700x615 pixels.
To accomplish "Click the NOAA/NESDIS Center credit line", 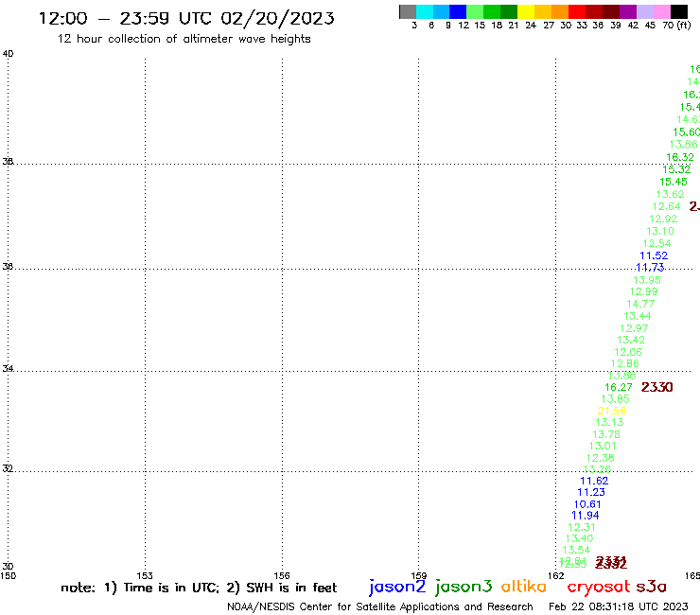I will coord(380,606).
